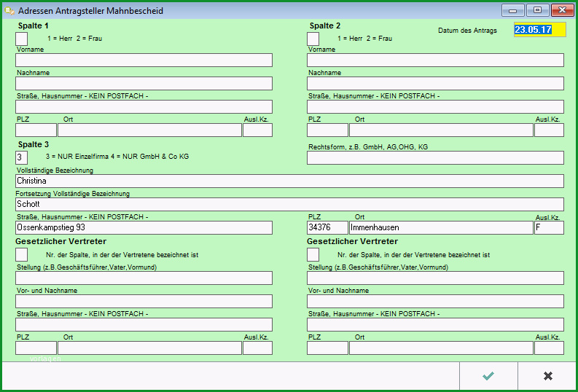Close the window via the red X
Screen dimensions: 578x392
(x=562, y=10)
